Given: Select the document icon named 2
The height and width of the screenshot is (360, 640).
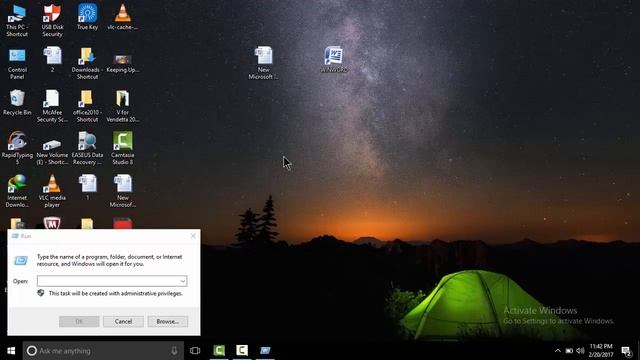Looking at the screenshot, I should 52,60.
